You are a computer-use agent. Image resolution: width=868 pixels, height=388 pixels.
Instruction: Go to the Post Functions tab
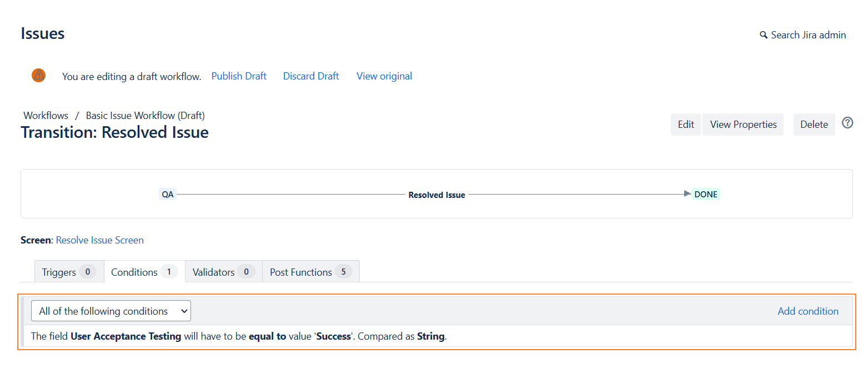coord(310,272)
